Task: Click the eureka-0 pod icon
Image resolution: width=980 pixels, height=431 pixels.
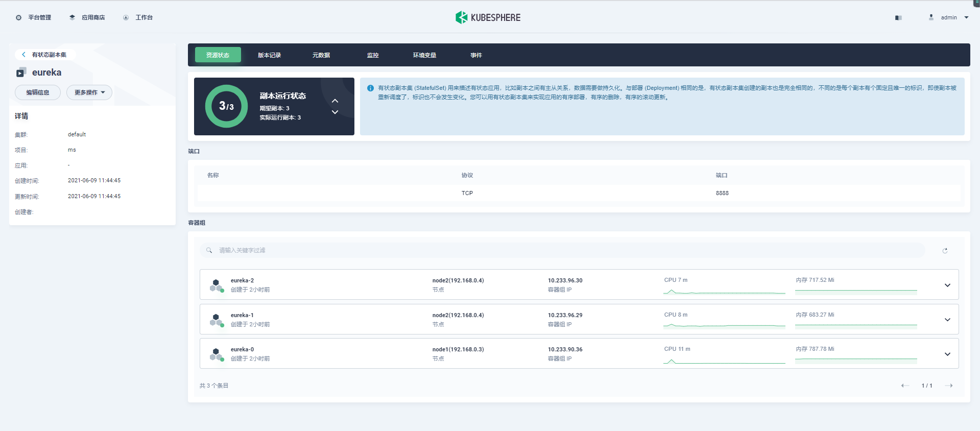Action: click(217, 354)
